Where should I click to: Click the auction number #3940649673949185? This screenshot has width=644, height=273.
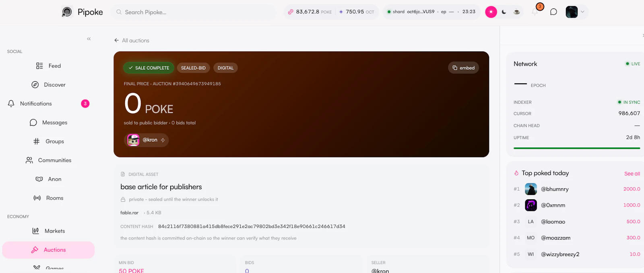click(196, 84)
